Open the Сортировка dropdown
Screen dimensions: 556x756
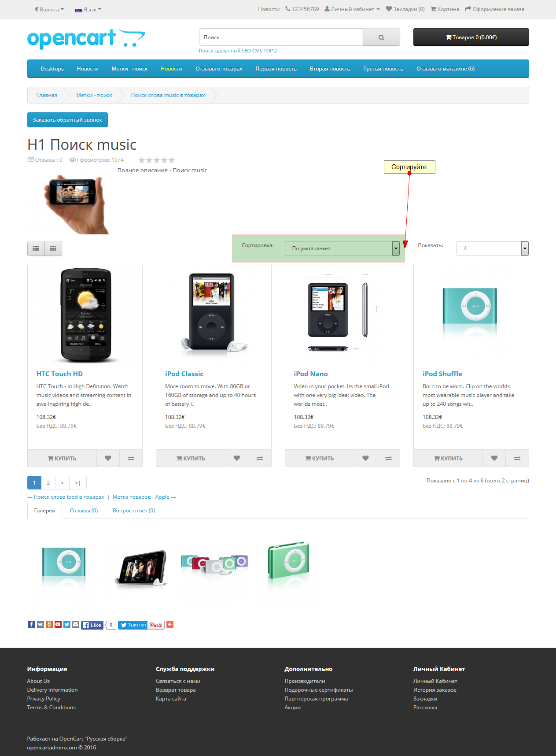tap(342, 248)
